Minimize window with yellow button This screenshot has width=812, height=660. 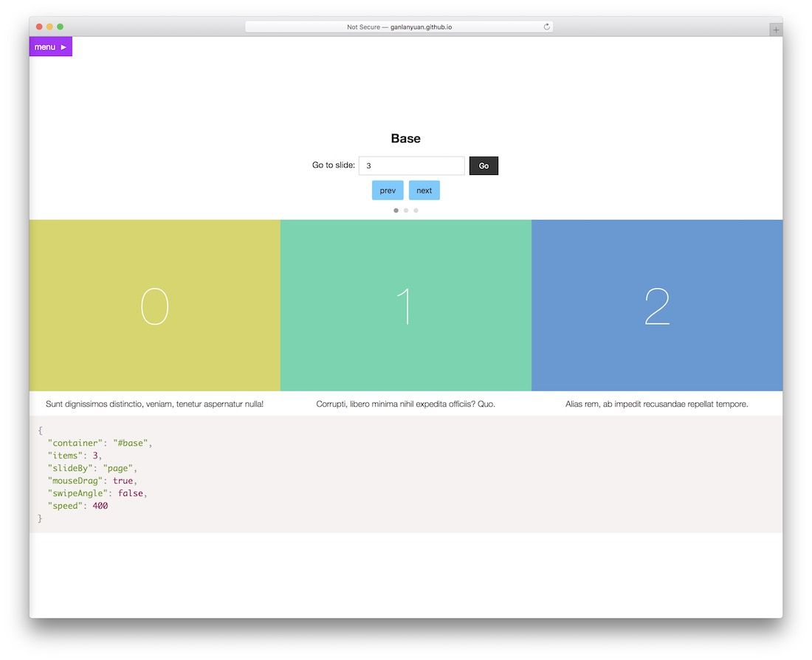click(x=49, y=27)
